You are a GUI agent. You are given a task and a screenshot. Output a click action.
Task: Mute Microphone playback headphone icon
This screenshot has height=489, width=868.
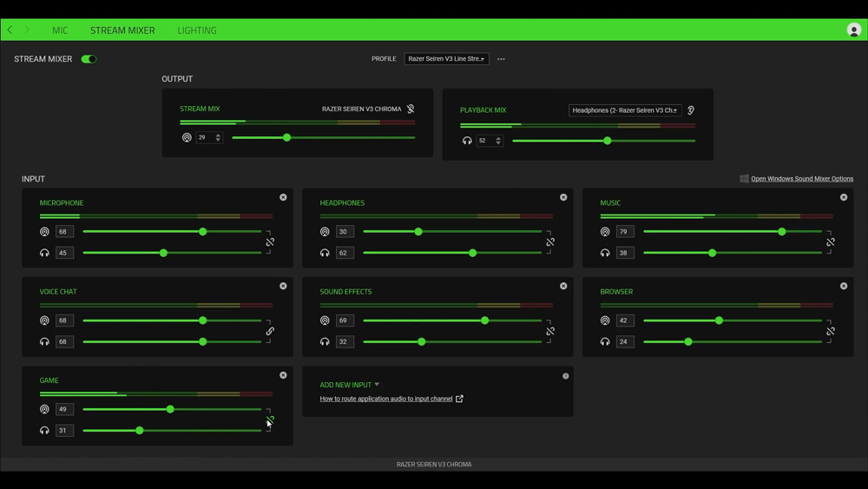pos(44,253)
